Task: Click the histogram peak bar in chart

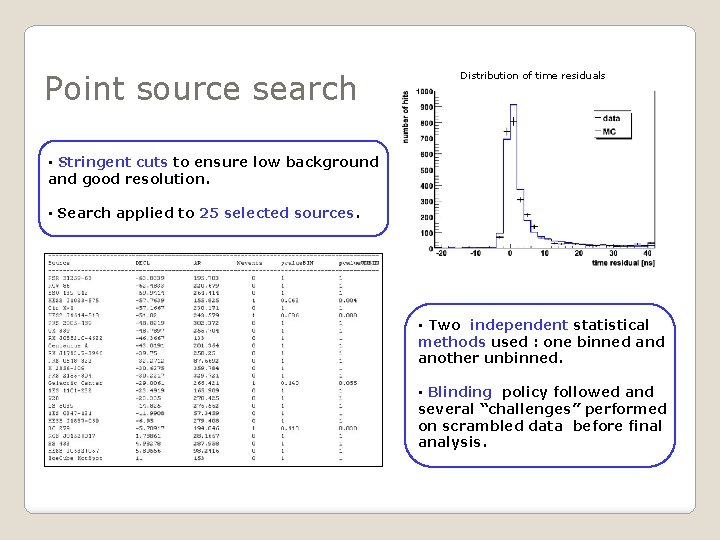Action: 513,177
